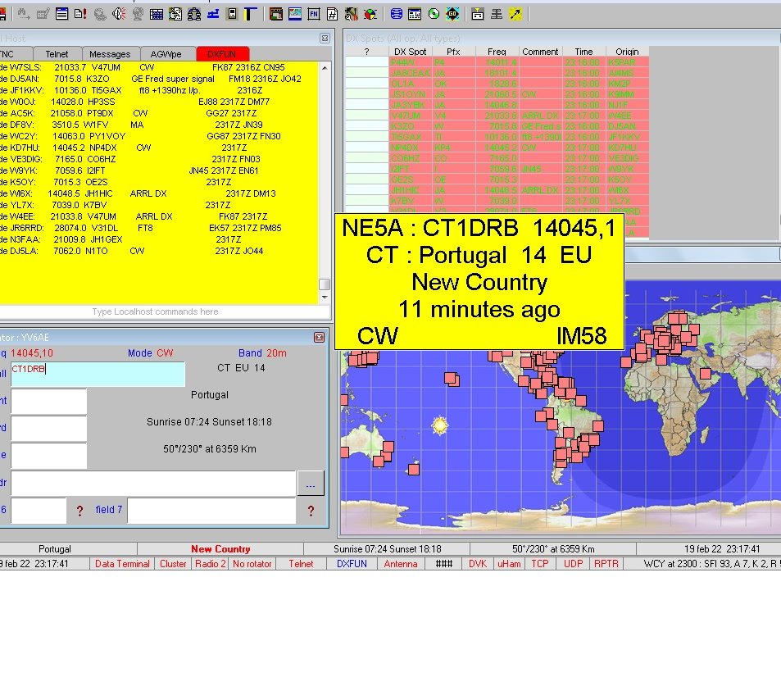The width and height of the screenshot is (781, 700).
Task: Toggle DVK in the status bar
Action: coord(478,563)
